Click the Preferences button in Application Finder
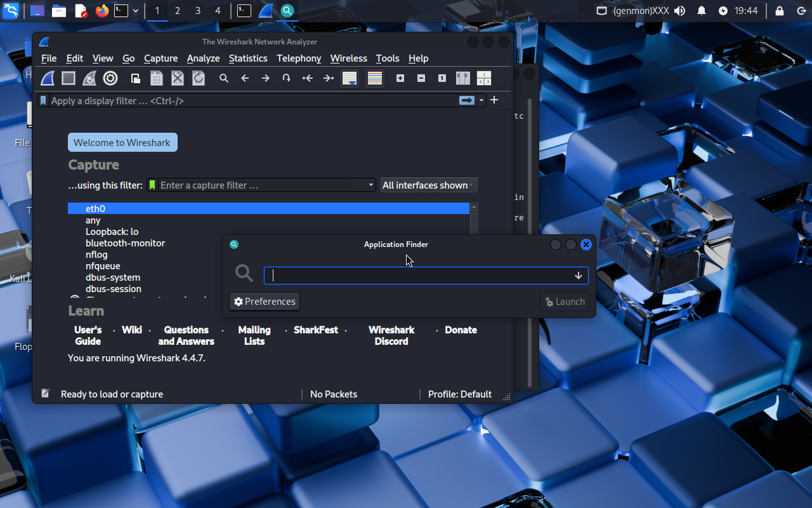Viewport: 812px width, 508px height. (265, 302)
